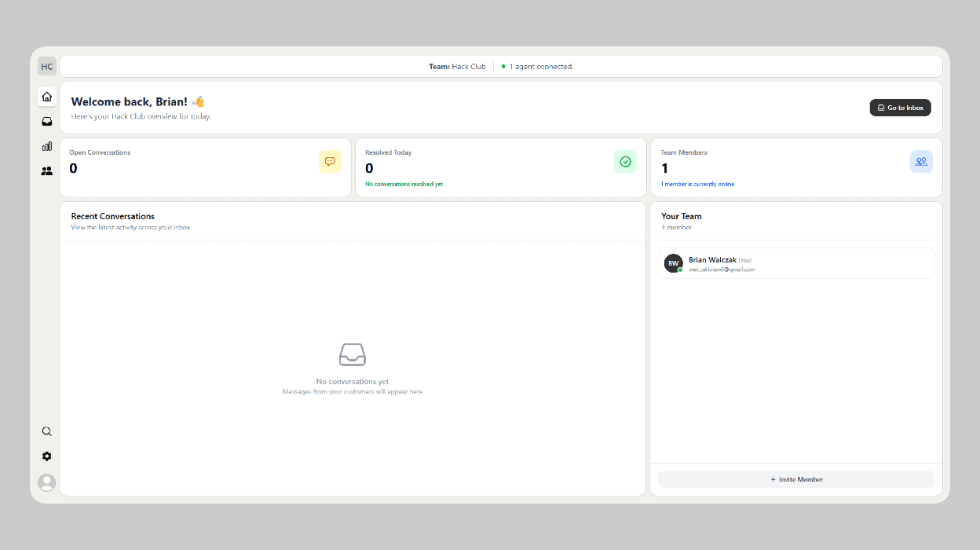Click 'View the latest activity across your inbox'

(130, 228)
